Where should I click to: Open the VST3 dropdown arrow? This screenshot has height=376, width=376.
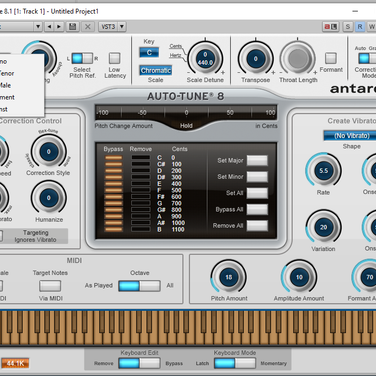click(x=122, y=26)
